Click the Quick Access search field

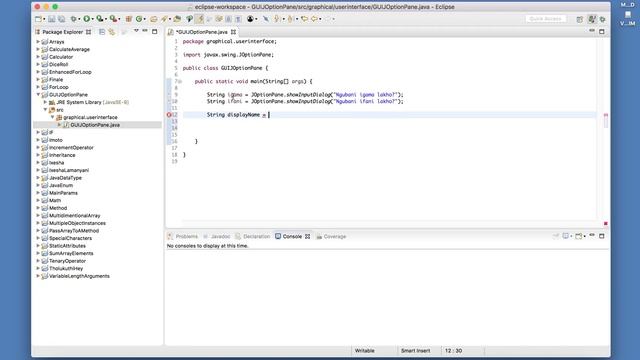point(546,19)
